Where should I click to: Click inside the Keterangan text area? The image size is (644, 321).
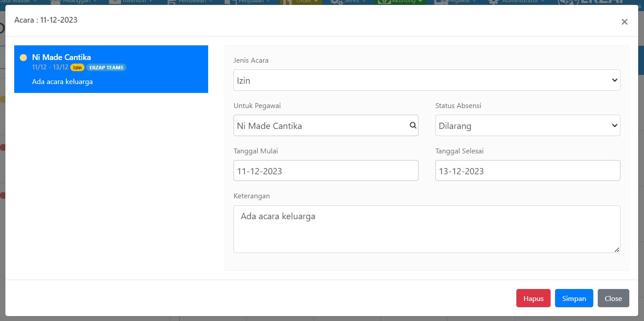click(x=427, y=229)
